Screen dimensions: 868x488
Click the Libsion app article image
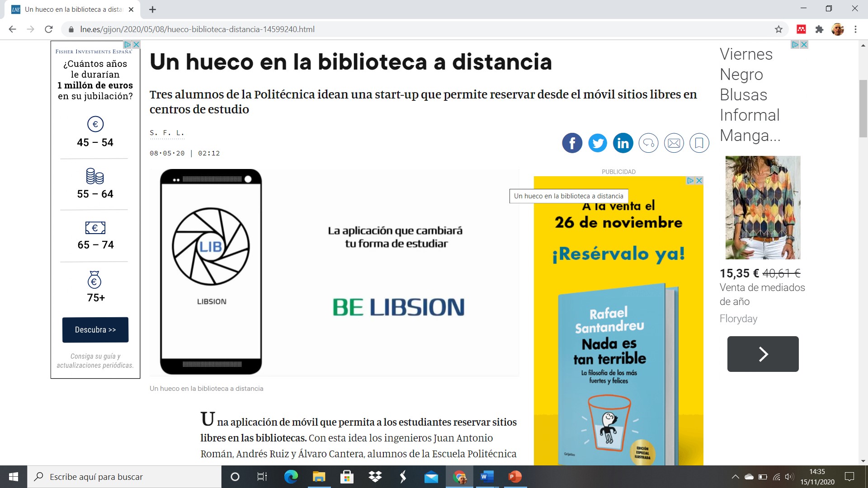[334, 273]
